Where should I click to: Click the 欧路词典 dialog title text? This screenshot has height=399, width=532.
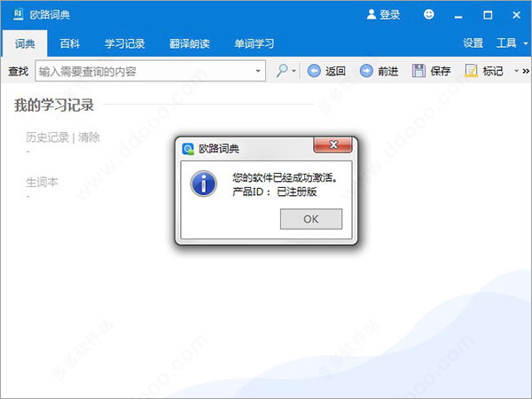(219, 149)
